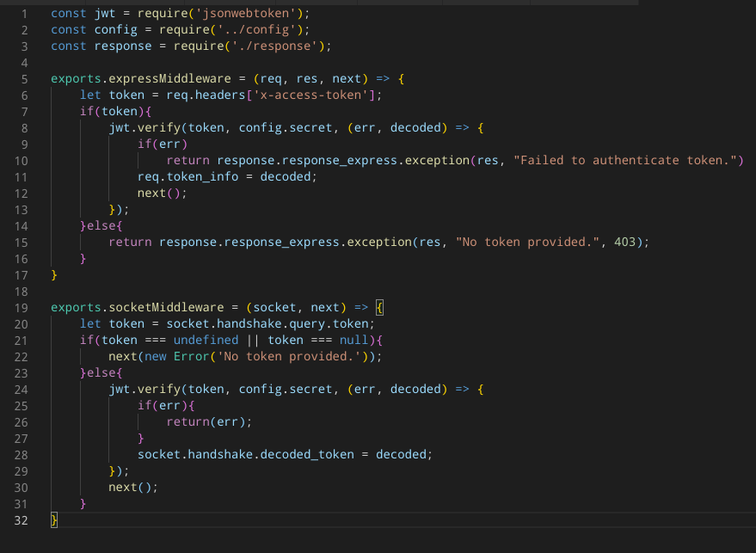Click closing brace on line 32
The height and width of the screenshot is (553, 756).
point(54,520)
